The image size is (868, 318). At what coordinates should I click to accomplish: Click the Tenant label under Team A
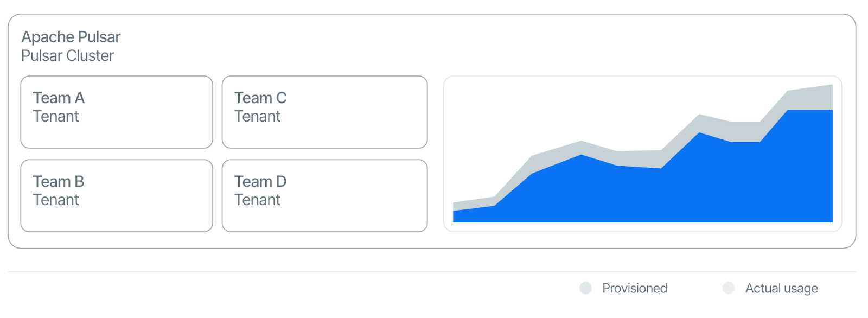click(56, 116)
